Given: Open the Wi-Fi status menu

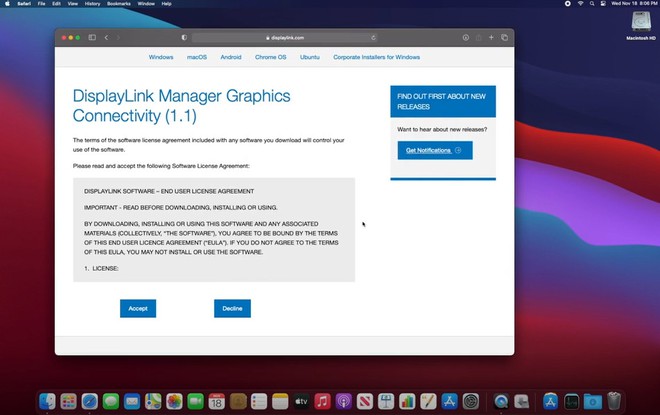Looking at the screenshot, I should [x=580, y=3].
